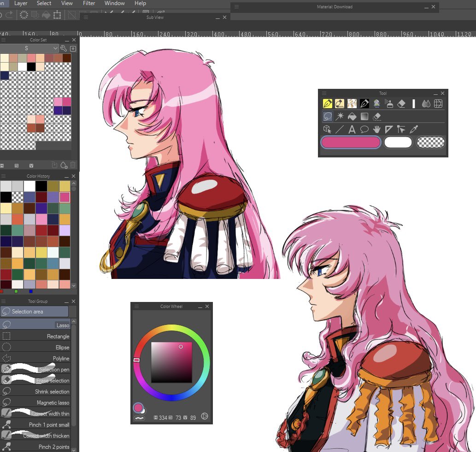Viewport: 476px width, 452px height.
Task: Click the Redo arrow in command bar
Action: [x=9, y=15]
